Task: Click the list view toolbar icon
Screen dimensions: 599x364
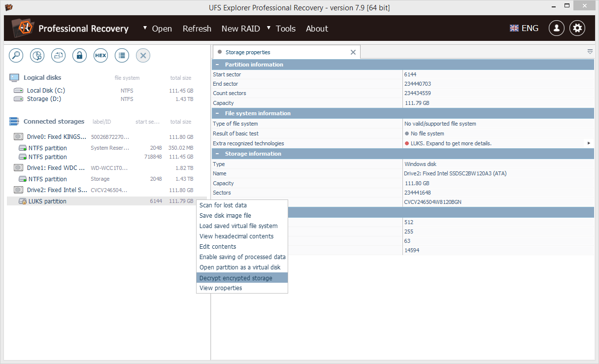Action: [122, 56]
